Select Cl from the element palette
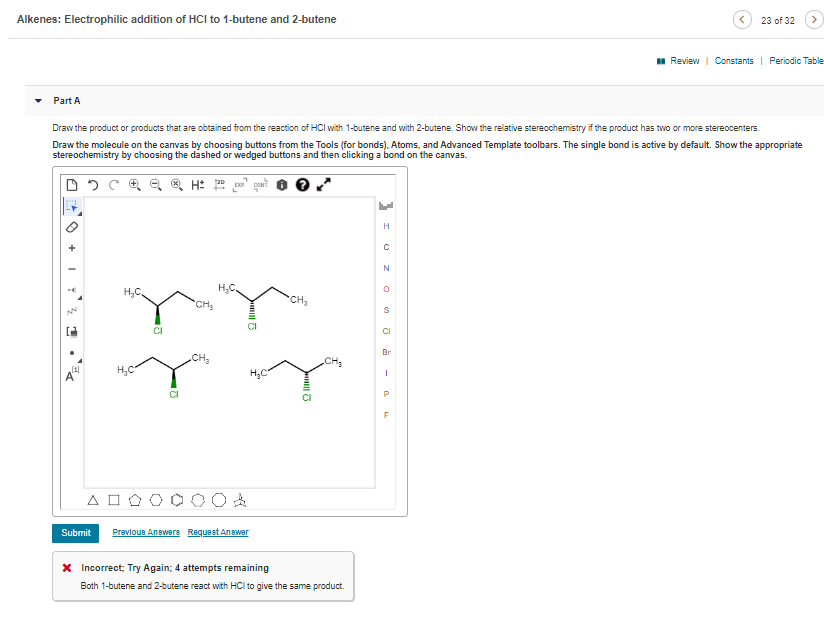Image resolution: width=824 pixels, height=621 pixels. [x=386, y=330]
